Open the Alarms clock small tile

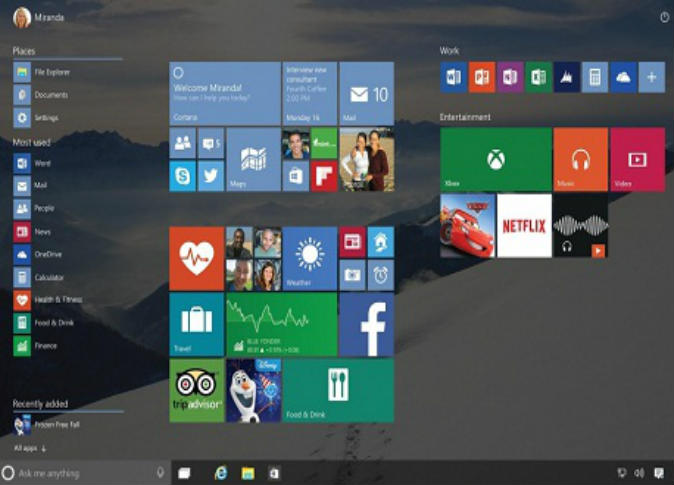click(x=381, y=275)
